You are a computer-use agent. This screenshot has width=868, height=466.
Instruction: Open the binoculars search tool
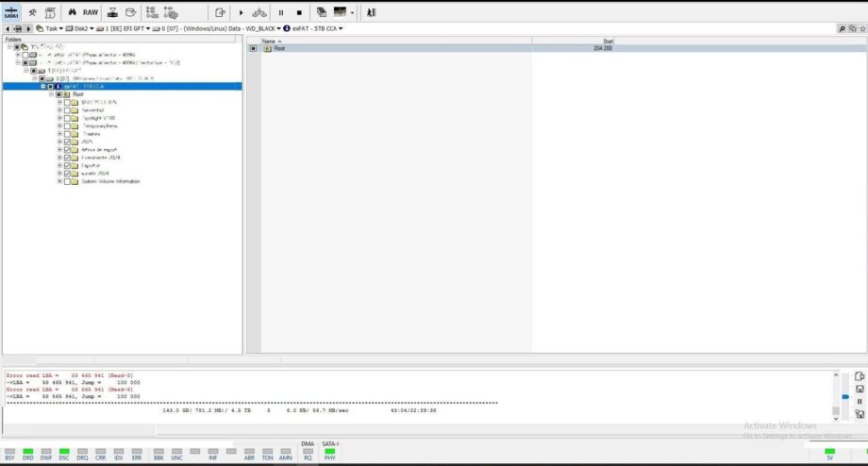[71, 12]
